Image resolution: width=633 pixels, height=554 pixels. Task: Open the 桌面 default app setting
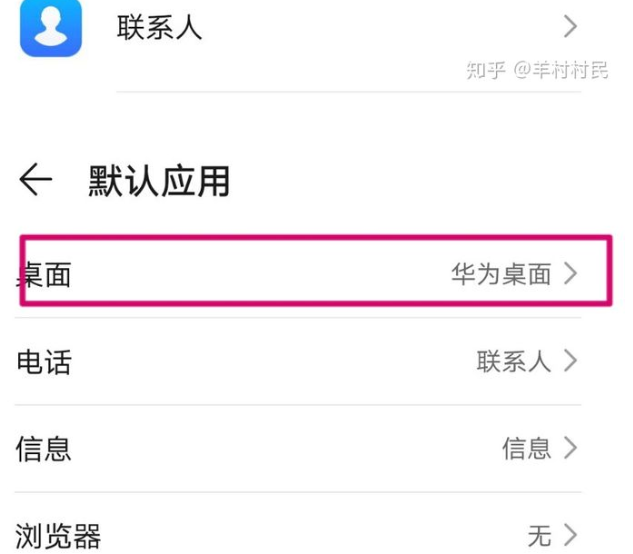[45, 274]
